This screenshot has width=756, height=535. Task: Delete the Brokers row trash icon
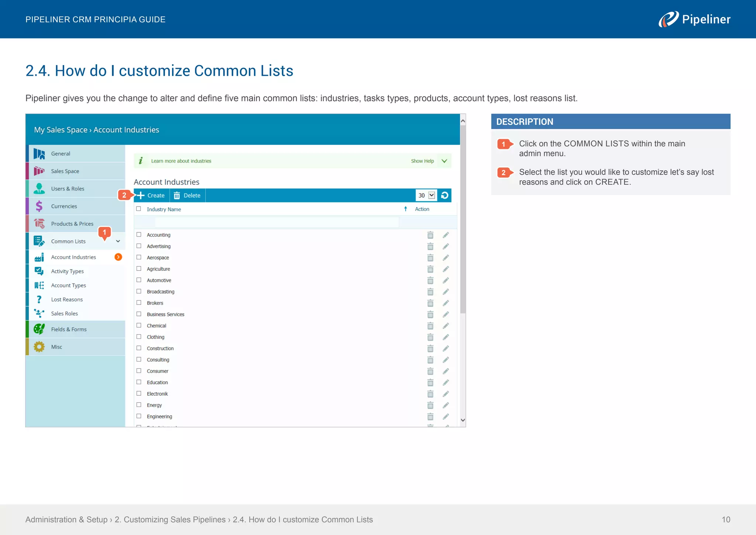click(x=430, y=303)
